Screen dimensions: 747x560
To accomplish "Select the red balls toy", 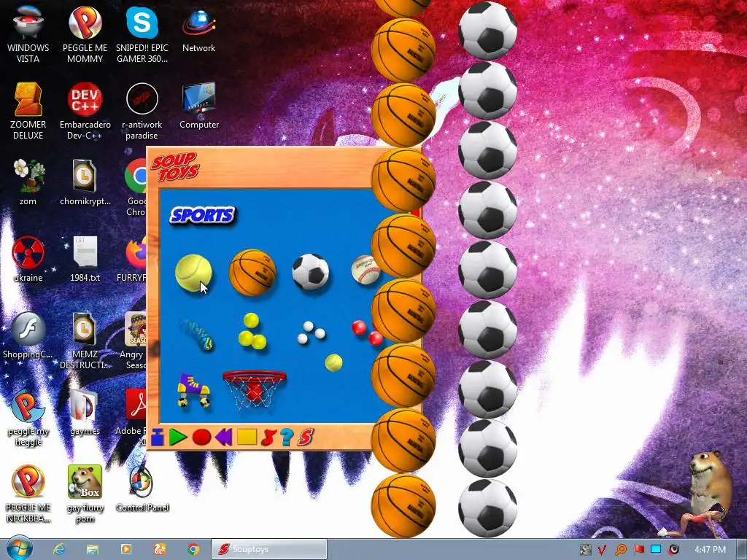I will click(367, 332).
